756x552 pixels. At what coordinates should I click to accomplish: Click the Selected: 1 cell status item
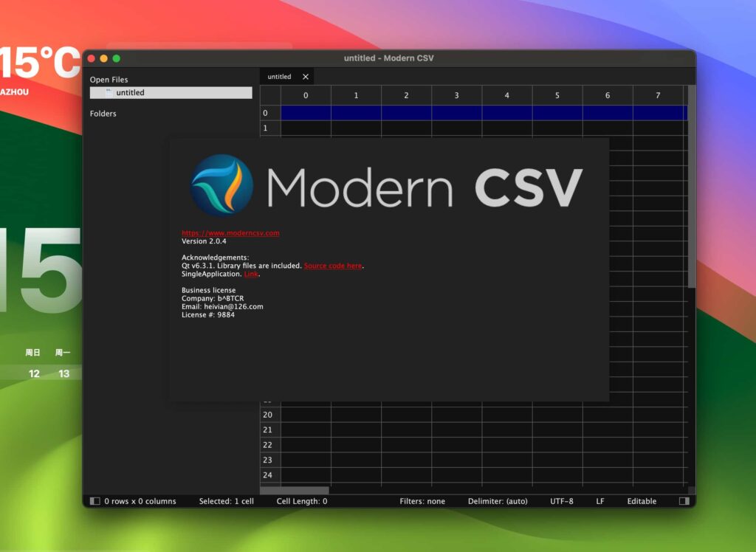tap(227, 501)
